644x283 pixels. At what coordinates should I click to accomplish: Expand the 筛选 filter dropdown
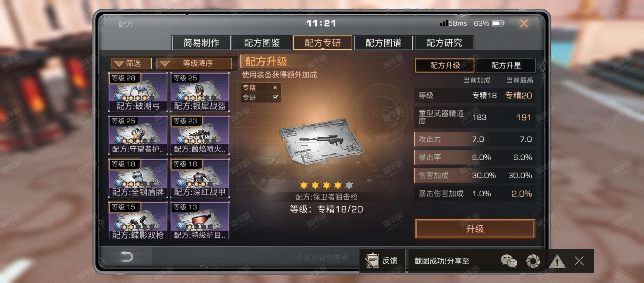[131, 63]
